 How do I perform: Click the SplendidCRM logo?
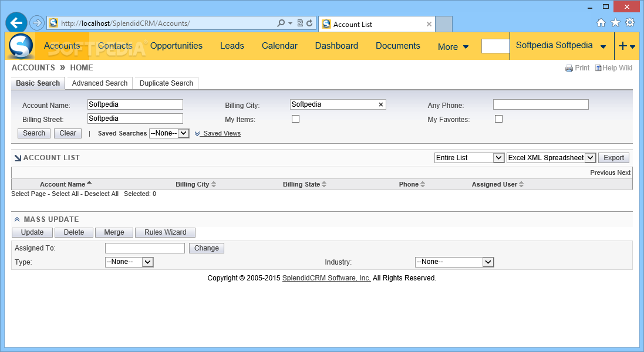point(20,46)
